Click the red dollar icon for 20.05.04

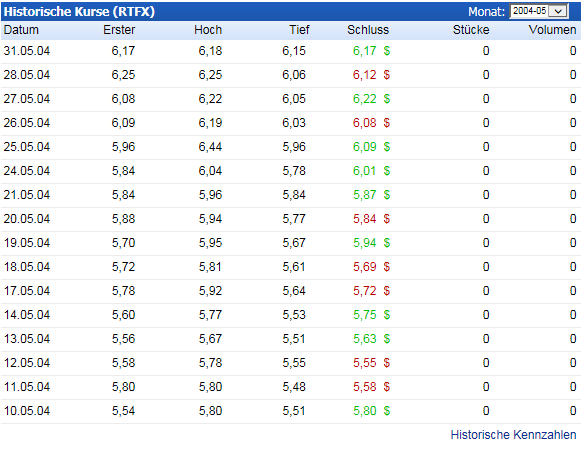[387, 219]
